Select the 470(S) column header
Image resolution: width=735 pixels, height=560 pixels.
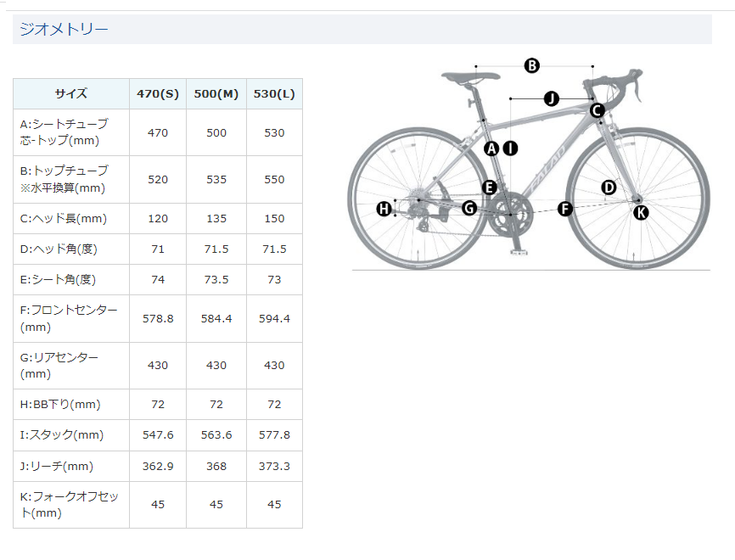(x=158, y=93)
